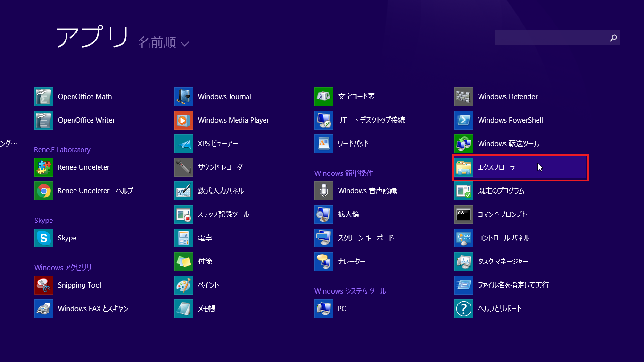Open 付箋 sticky notes icon
644x362 pixels.
pyautogui.click(x=184, y=262)
